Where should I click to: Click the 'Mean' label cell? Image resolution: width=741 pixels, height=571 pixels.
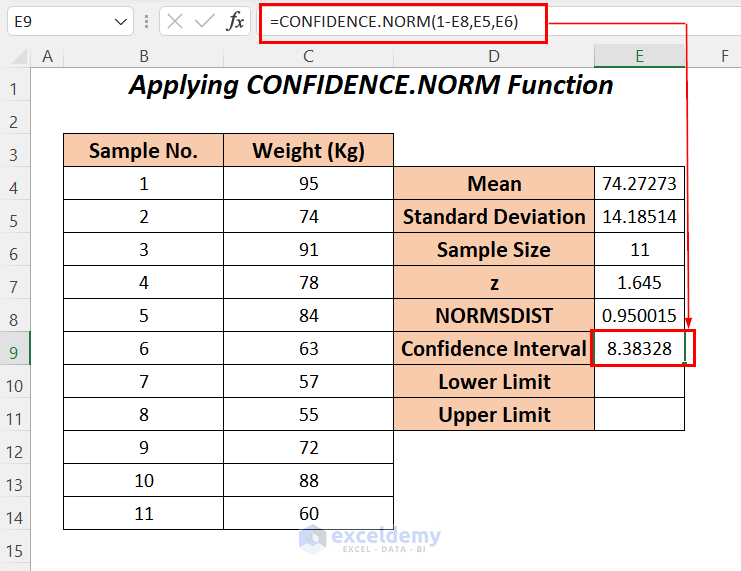point(494,183)
